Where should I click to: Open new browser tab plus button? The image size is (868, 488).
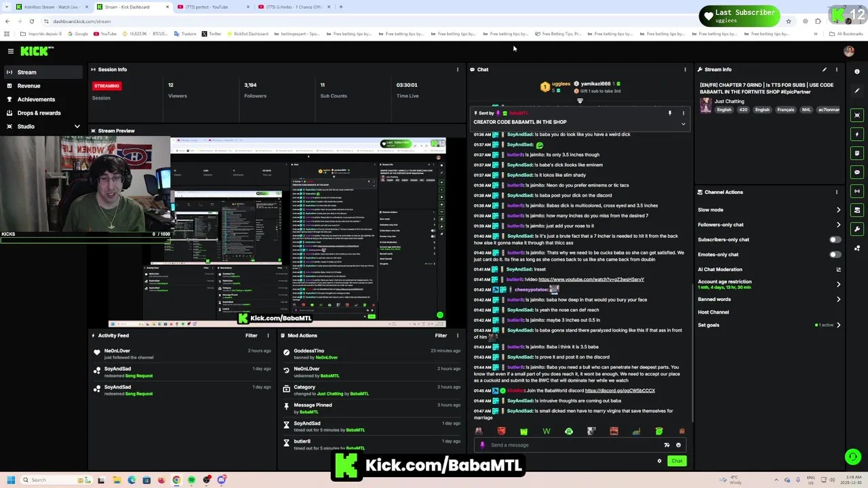tap(341, 7)
